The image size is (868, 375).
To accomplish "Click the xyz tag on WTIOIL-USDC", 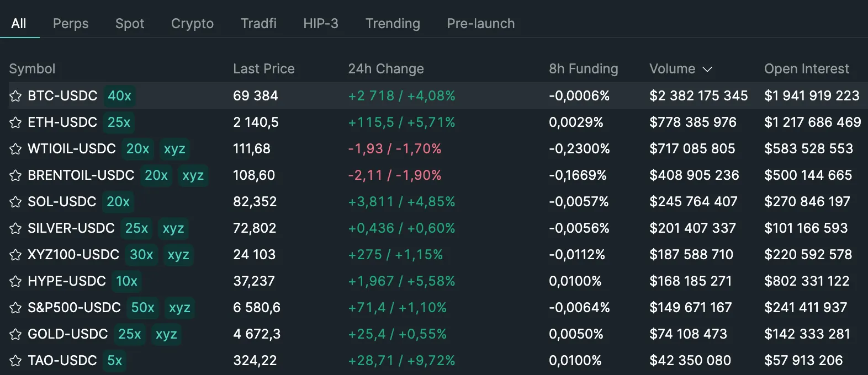I will coord(174,149).
